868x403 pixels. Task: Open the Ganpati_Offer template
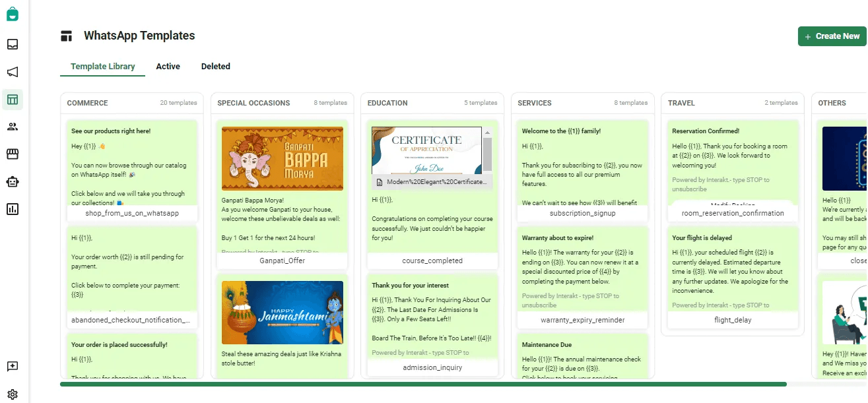282,260
